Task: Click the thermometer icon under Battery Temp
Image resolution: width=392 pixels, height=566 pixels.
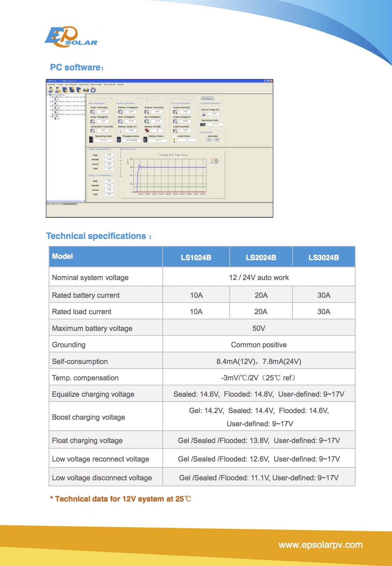Action: point(121,131)
